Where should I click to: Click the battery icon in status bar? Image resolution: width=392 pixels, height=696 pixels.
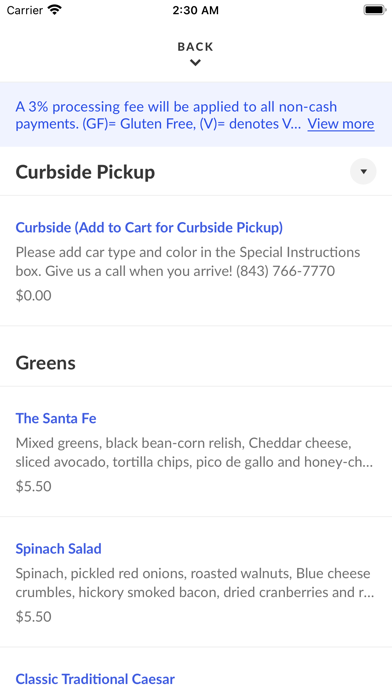tap(375, 10)
